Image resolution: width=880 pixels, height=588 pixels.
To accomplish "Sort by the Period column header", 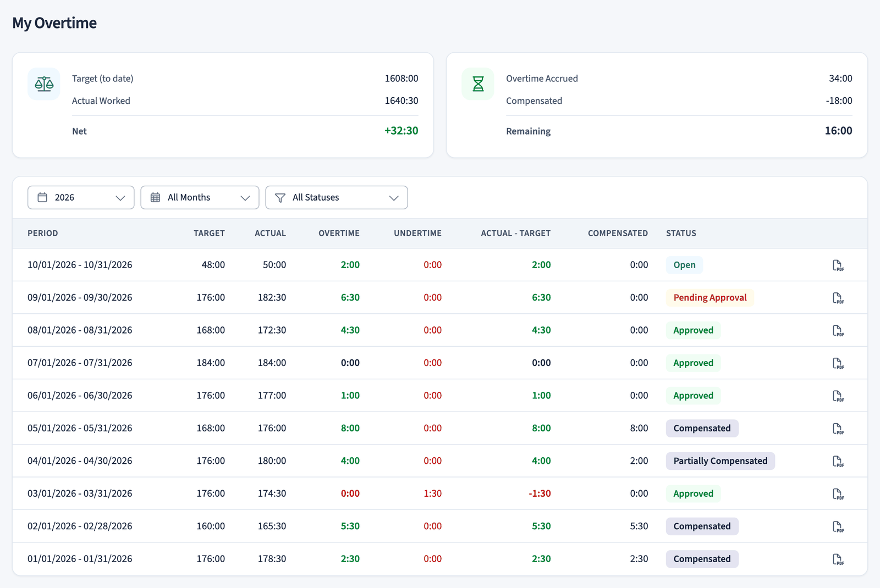I will click(x=43, y=233).
